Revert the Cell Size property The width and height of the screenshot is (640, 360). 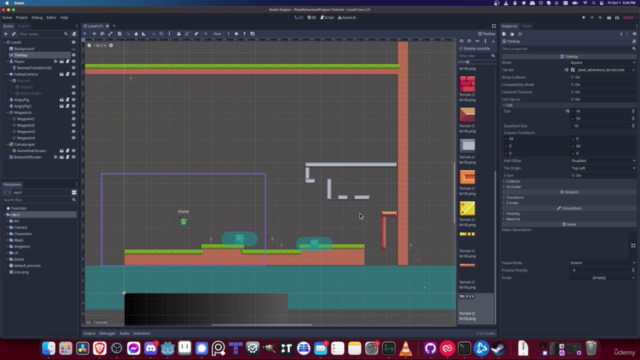coord(567,111)
